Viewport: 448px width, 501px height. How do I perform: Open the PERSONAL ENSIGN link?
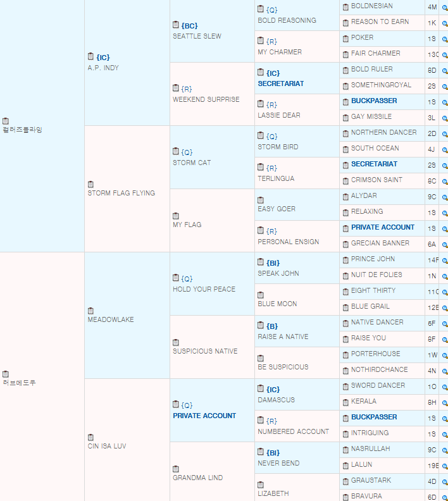tap(289, 242)
